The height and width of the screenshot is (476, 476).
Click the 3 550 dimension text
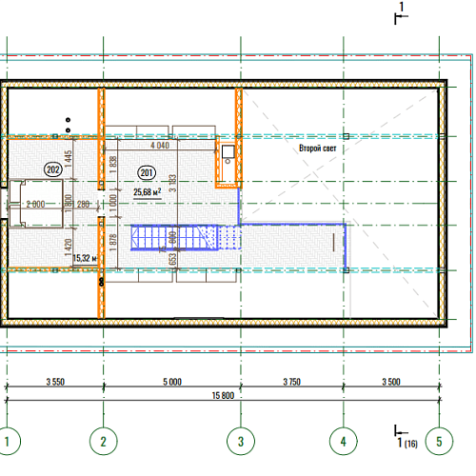tap(55, 382)
